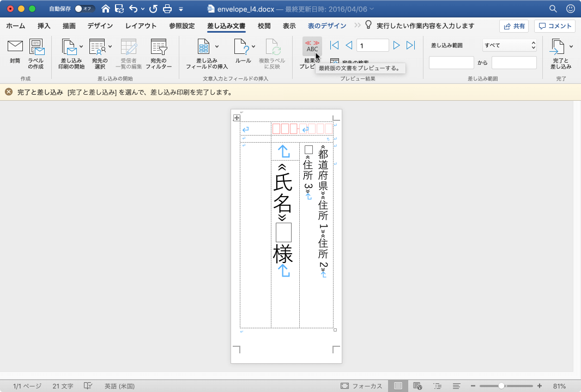
Task: Toggle 自動保存 autosave switch
Action: [x=84, y=9]
